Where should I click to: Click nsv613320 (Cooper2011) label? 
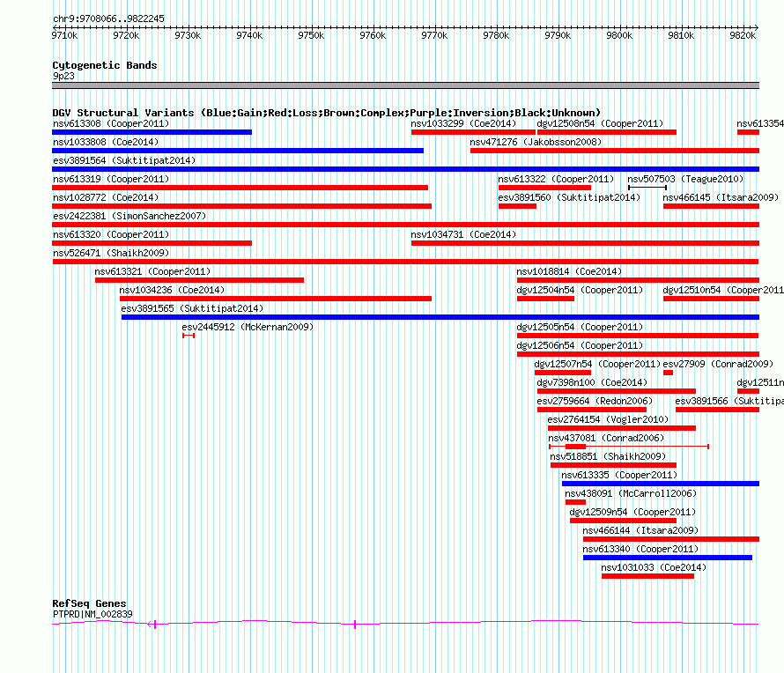coord(112,234)
